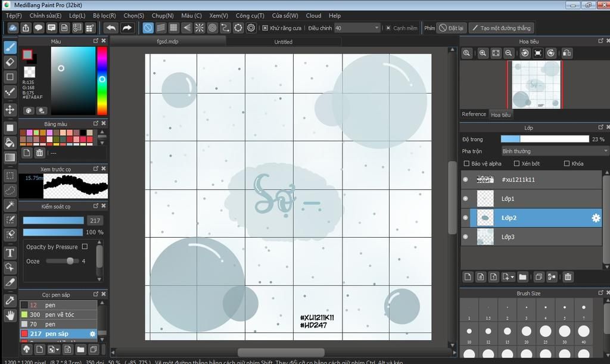The image size is (610, 364).
Task: Hide the Lớp1 layer
Action: click(x=465, y=198)
